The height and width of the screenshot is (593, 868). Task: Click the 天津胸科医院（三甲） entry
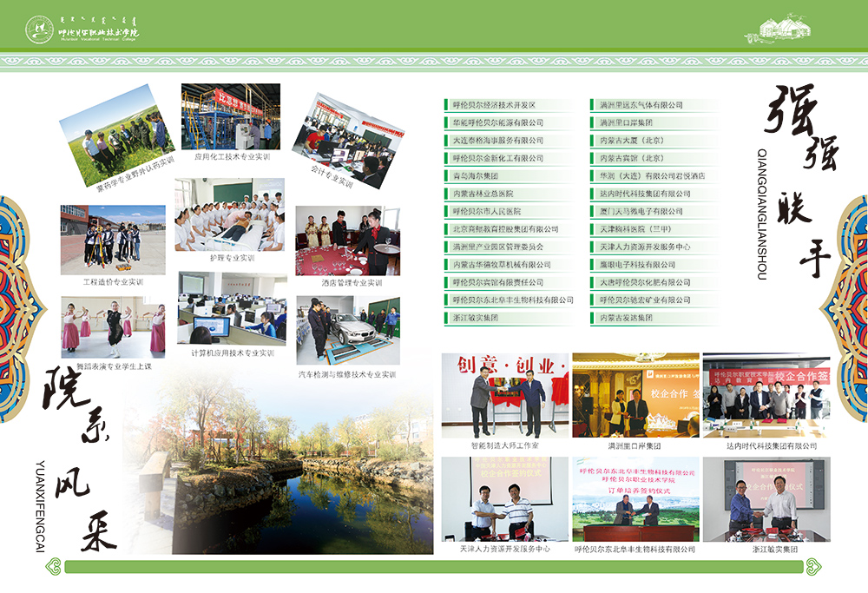click(x=635, y=229)
